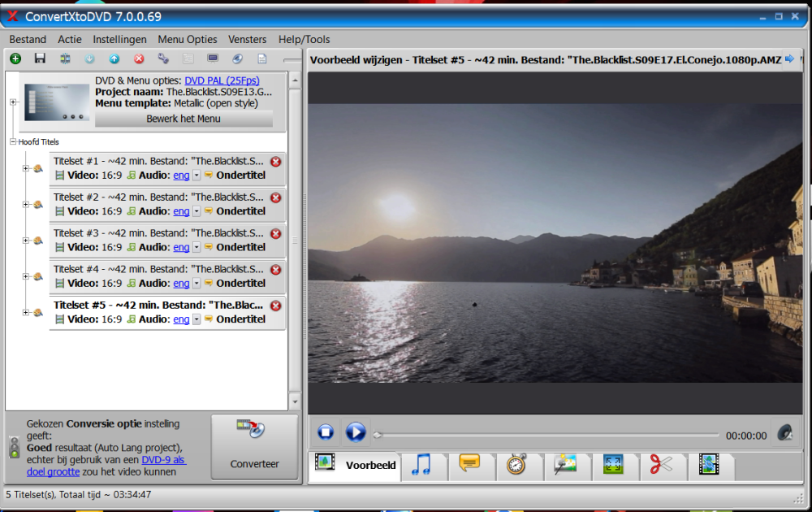Open the subtitle tab with speech bubble icon
This screenshot has width=812, height=512.
469,464
